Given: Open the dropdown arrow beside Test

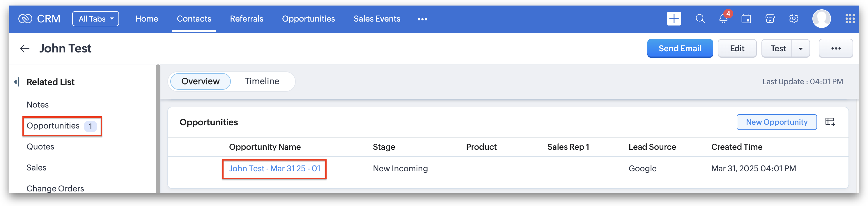Looking at the screenshot, I should click(x=800, y=49).
